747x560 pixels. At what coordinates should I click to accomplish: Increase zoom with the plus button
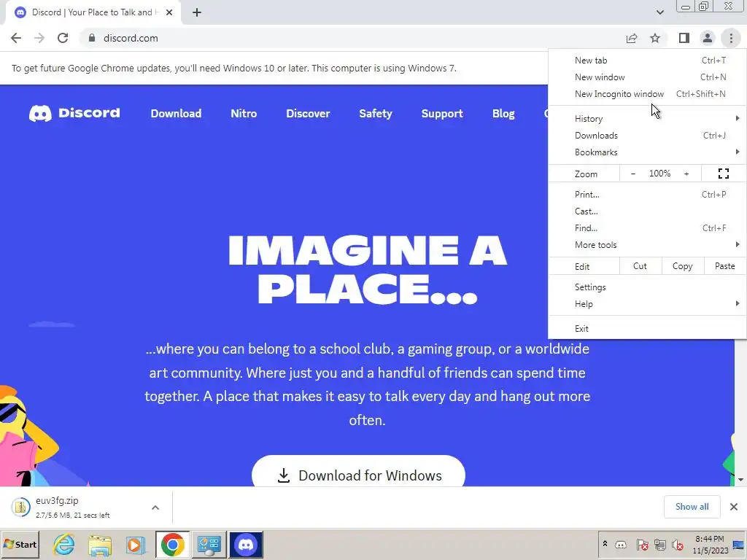[x=686, y=174]
